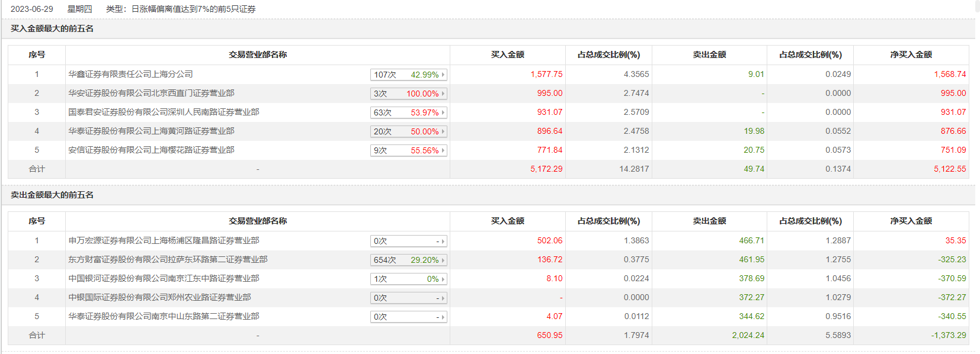Screen dimensions: 980x354
Task: Expand the 1次 0% listing history box
Action: [443, 279]
